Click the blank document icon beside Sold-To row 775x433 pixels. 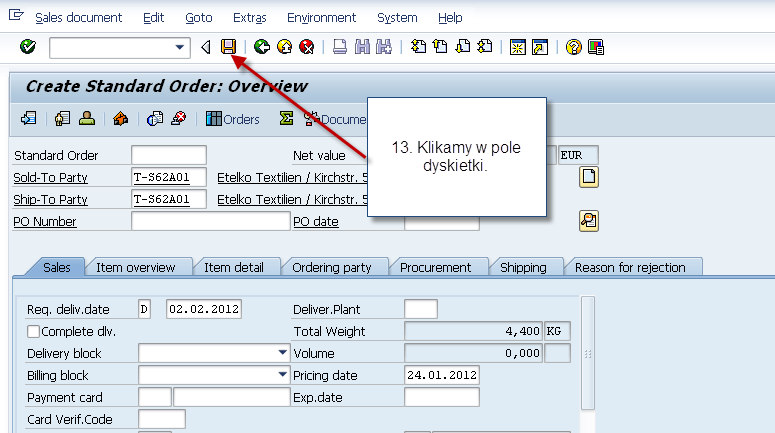coord(589,177)
